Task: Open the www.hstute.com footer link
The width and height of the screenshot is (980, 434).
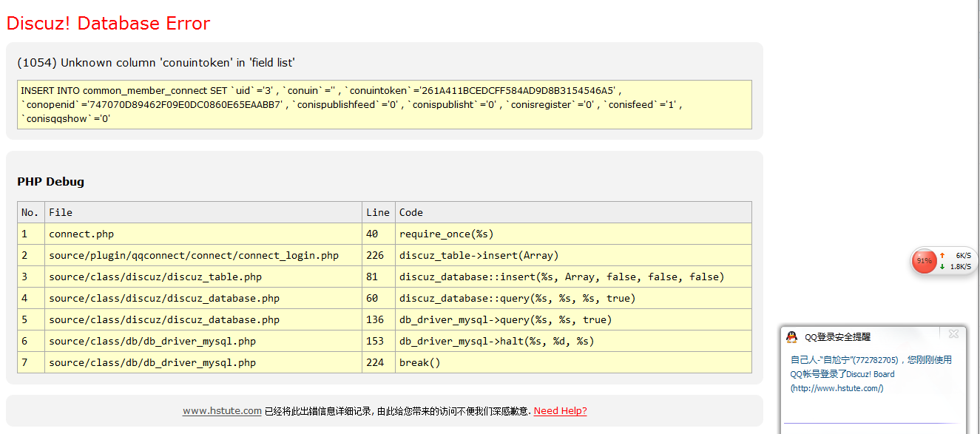Action: (x=222, y=411)
